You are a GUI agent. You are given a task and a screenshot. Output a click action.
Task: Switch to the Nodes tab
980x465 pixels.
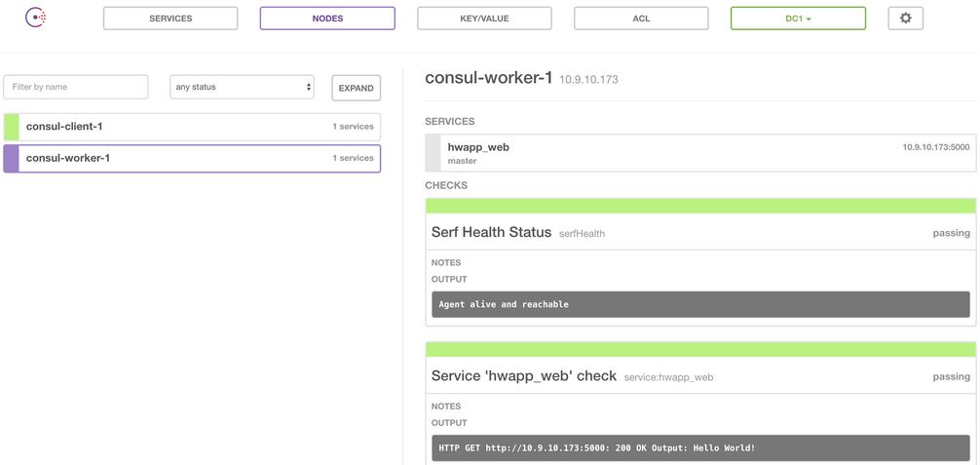click(327, 19)
